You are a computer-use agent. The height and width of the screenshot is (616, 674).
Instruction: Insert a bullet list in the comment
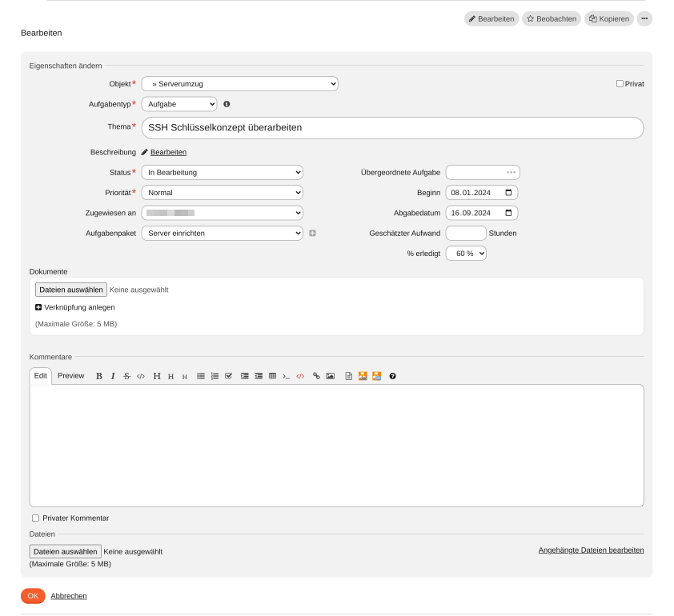200,376
